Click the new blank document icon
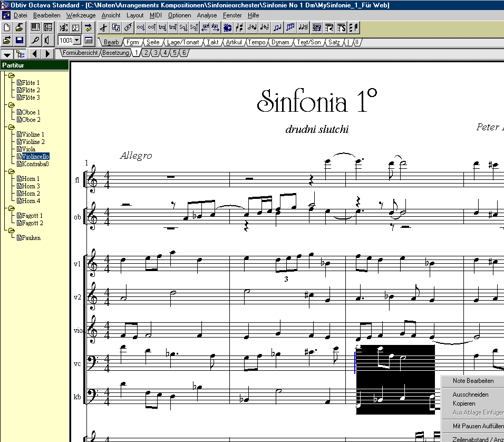This screenshot has width=504, height=442. 7,27
